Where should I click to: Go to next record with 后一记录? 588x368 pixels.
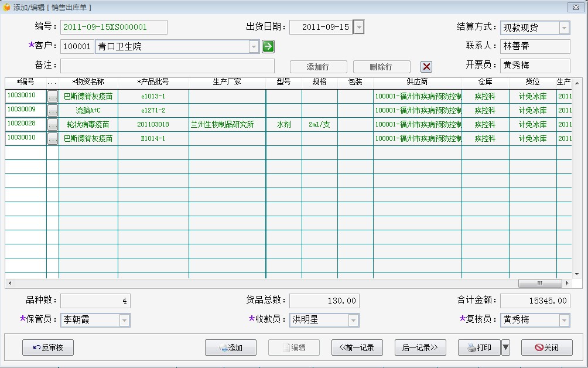pyautogui.click(x=420, y=347)
